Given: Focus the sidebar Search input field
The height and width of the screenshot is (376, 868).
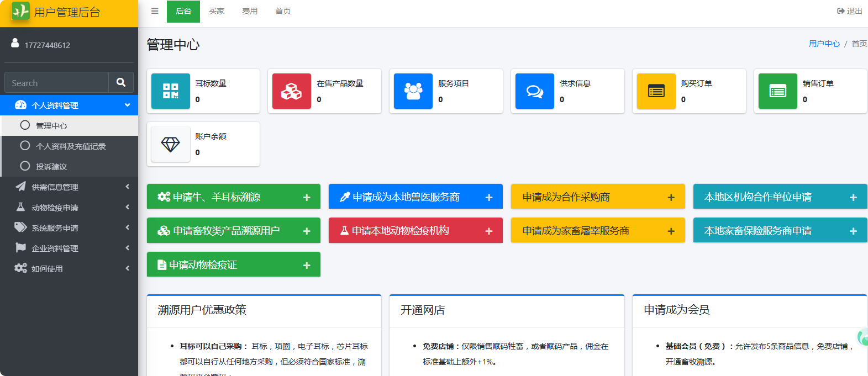Looking at the screenshot, I should pos(56,82).
